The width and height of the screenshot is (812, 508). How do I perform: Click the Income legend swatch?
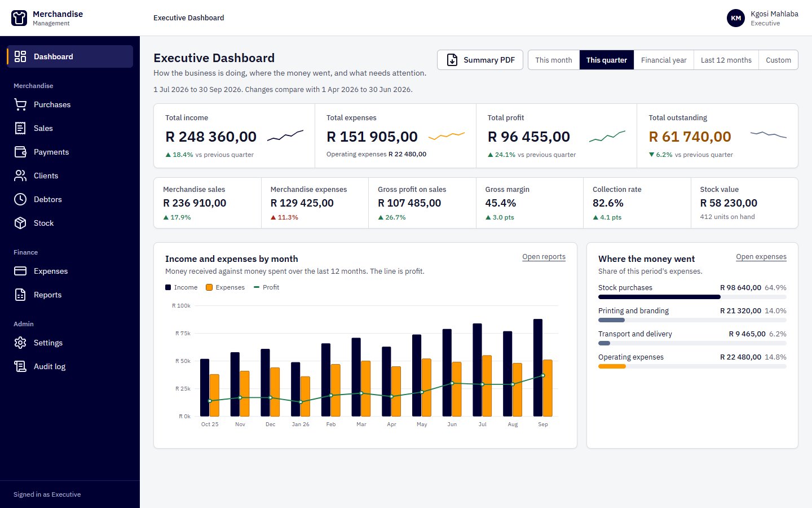click(168, 287)
